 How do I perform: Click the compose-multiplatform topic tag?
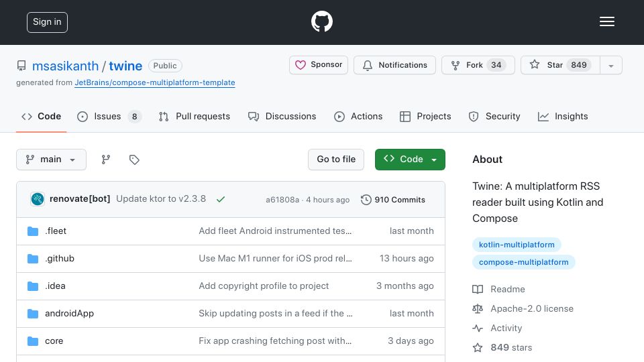524,262
